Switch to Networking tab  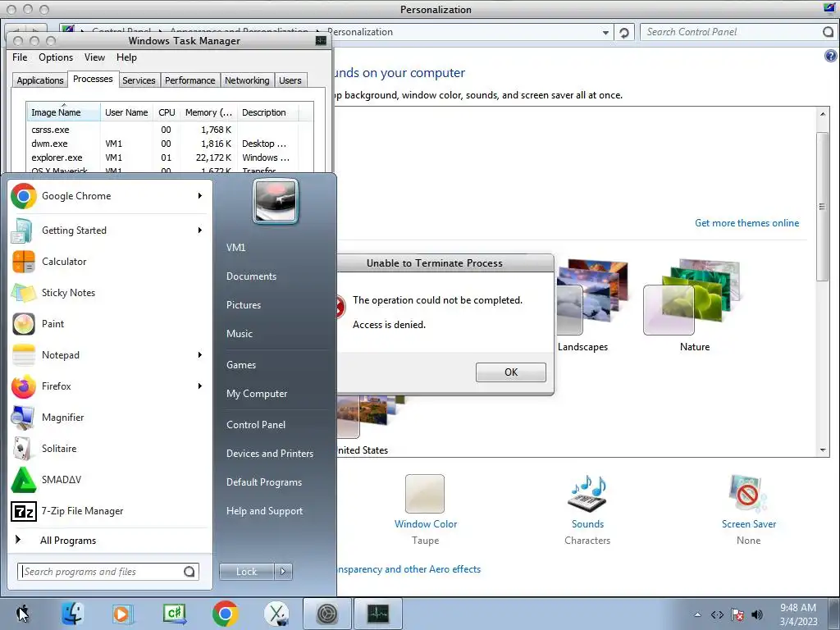coord(247,80)
